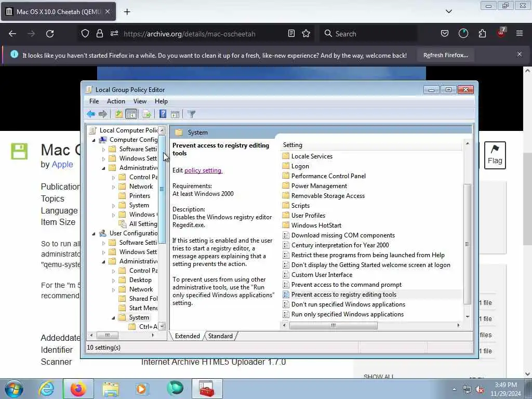Viewport: 532px width, 399px height.
Task: Open the Action menu
Action: [x=116, y=101]
